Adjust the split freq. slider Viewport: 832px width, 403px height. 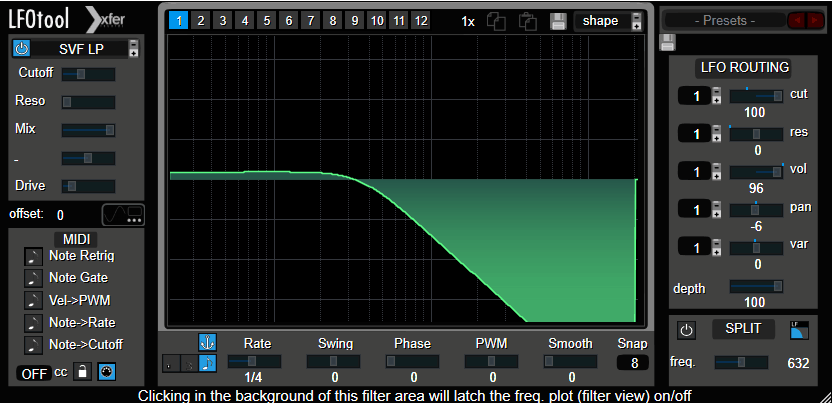741,363
